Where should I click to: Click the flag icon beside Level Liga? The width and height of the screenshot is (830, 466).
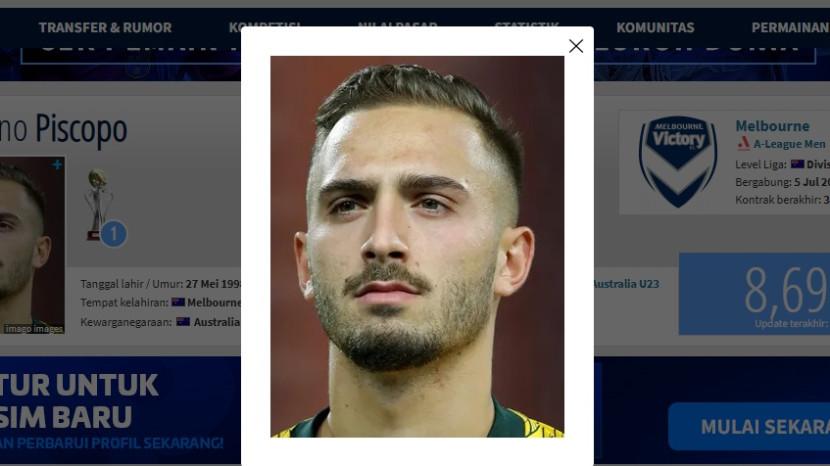coord(797,164)
